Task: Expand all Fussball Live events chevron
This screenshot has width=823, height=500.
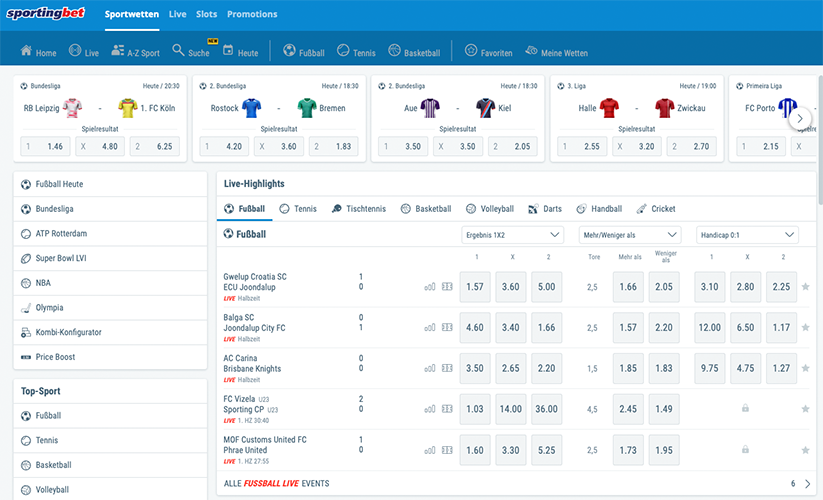Action: [x=807, y=484]
